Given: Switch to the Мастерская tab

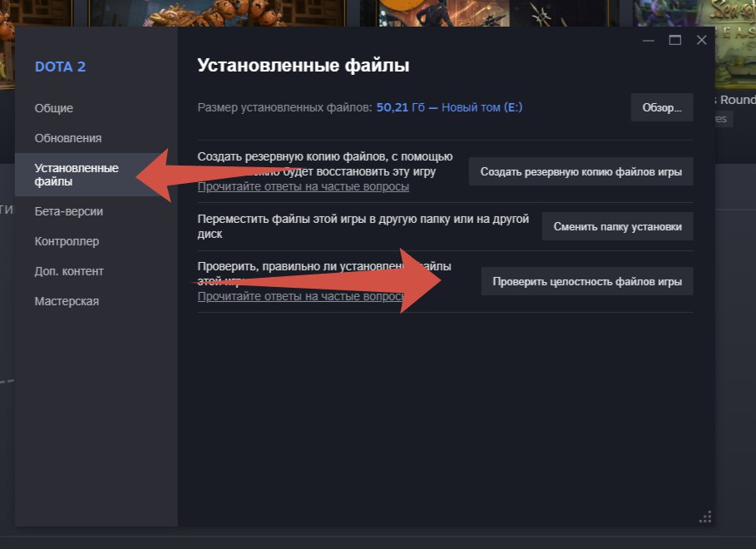Looking at the screenshot, I should pos(67,301).
